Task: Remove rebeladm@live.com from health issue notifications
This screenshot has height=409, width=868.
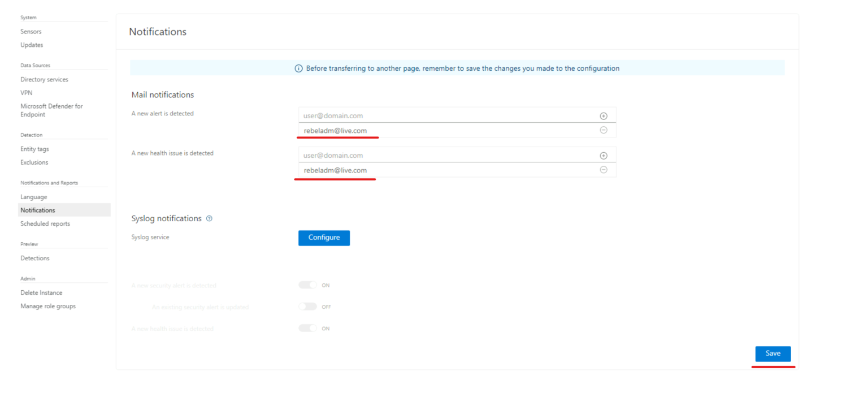Action: (603, 170)
